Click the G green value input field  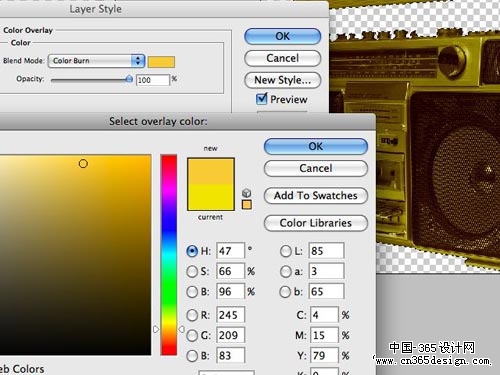pos(230,335)
